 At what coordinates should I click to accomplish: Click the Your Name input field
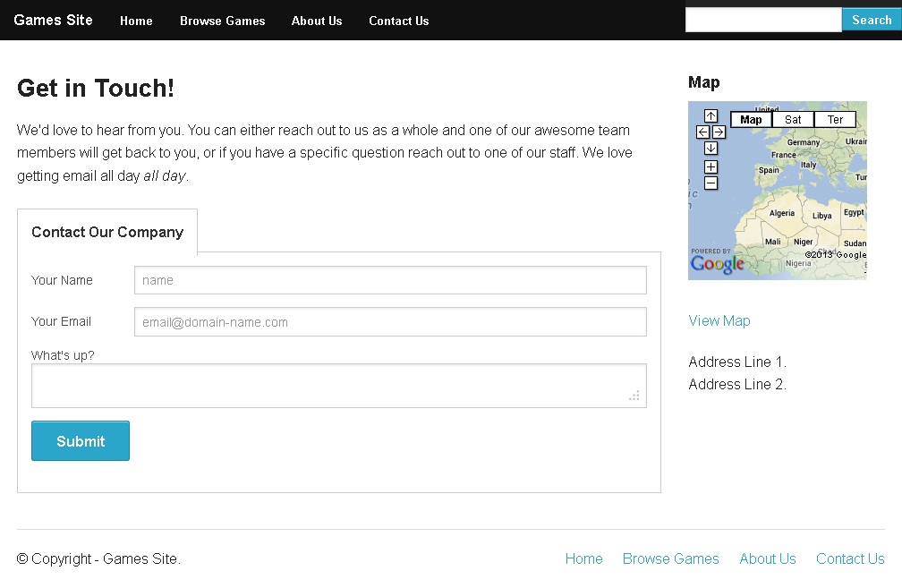coord(389,280)
